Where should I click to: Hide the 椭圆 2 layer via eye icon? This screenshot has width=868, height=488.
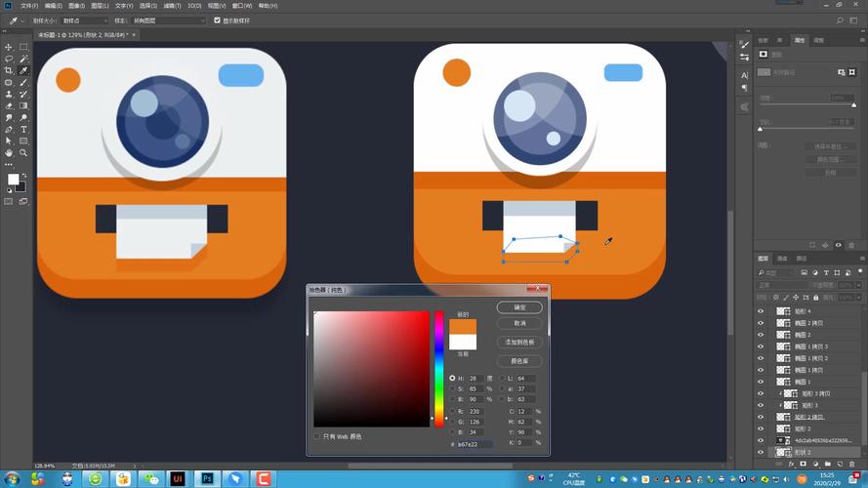[x=761, y=335]
